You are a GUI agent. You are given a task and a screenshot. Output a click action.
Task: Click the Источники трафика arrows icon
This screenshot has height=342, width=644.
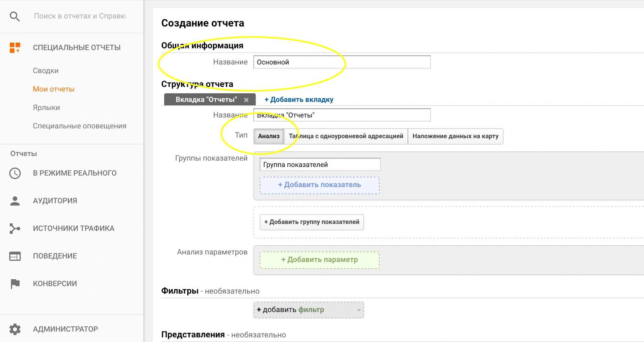click(15, 229)
